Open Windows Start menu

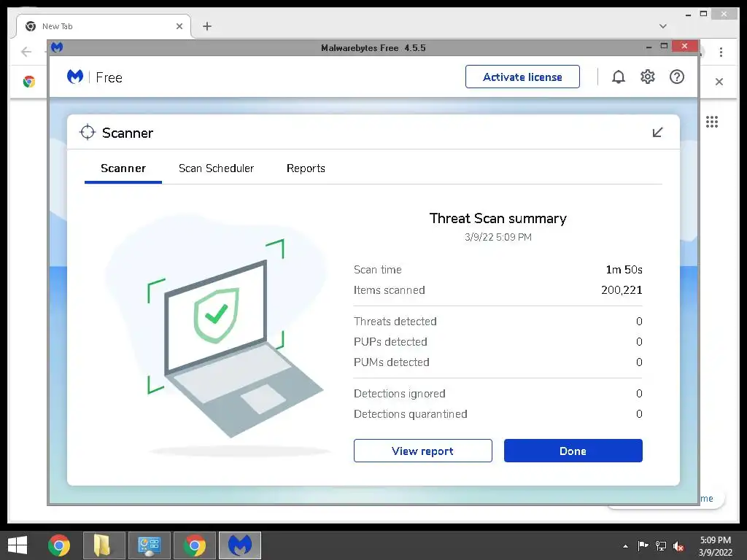tap(18, 545)
